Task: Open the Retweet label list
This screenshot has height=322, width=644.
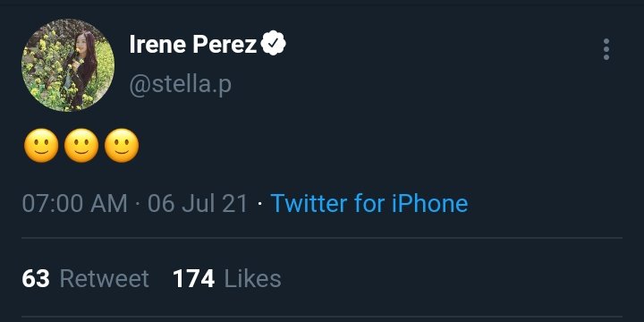Action: 105,279
